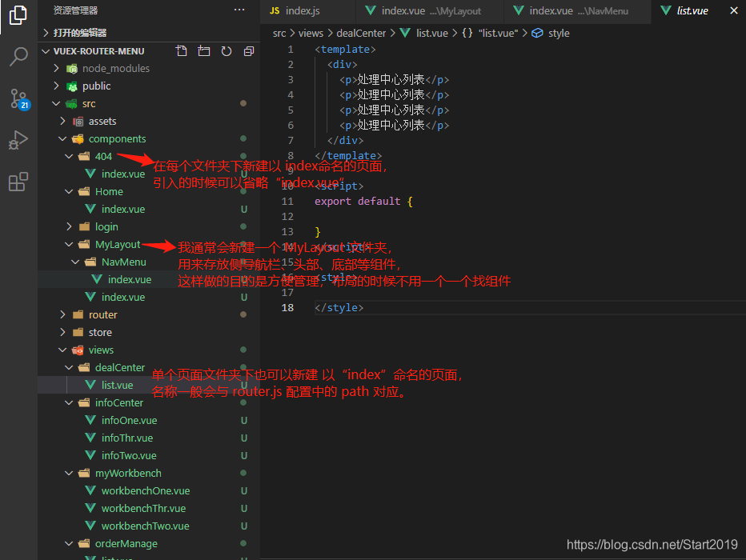The width and height of the screenshot is (746, 560).
Task: Open the explorer more actions ellipsis
Action: coord(239,10)
